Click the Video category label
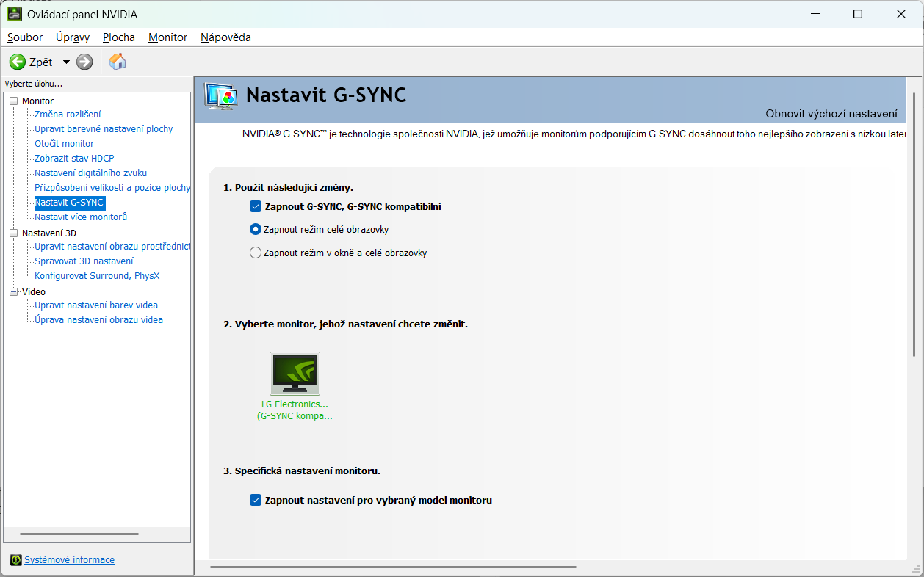 click(34, 291)
